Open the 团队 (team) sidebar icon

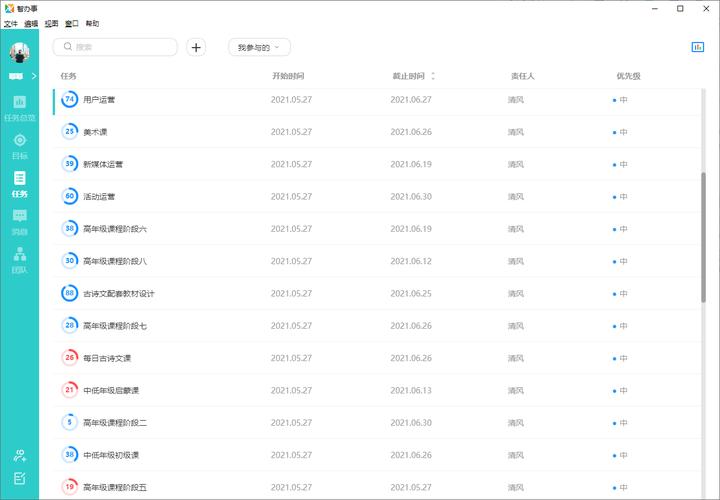[20, 259]
